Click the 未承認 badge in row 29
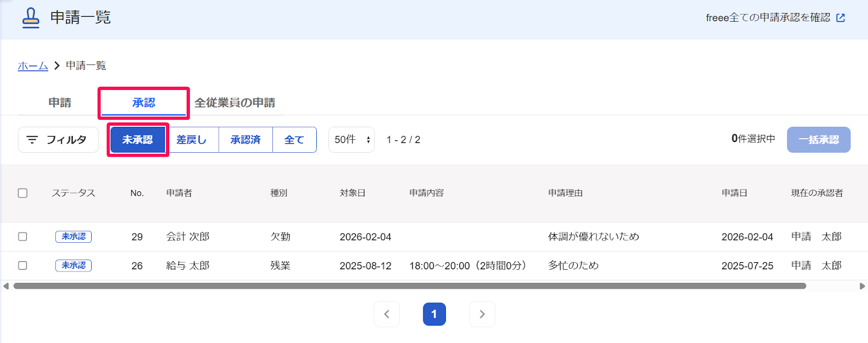The width and height of the screenshot is (868, 343). click(73, 237)
